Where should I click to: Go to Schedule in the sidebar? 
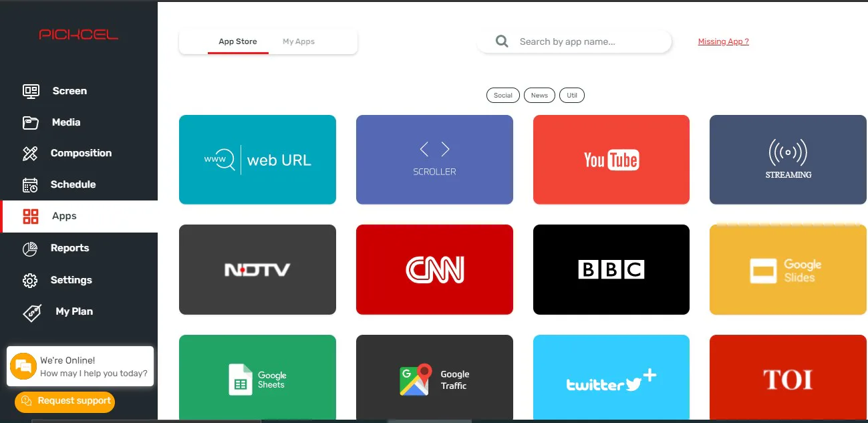pyautogui.click(x=73, y=184)
